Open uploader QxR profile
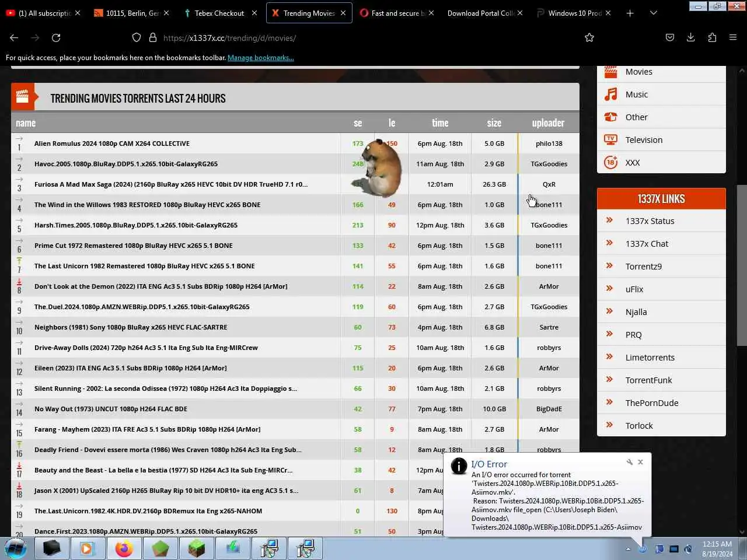Image resolution: width=747 pixels, height=560 pixels. [549, 184]
